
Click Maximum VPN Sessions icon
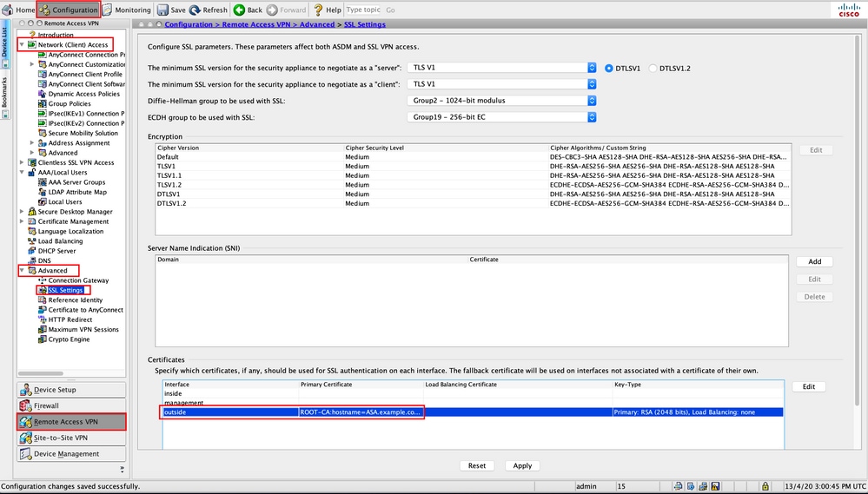[42, 329]
